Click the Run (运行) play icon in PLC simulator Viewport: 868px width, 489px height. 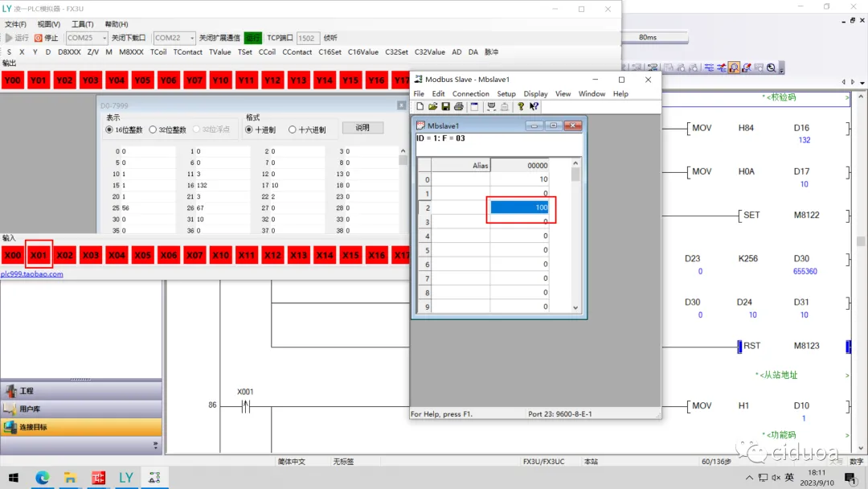click(9, 38)
